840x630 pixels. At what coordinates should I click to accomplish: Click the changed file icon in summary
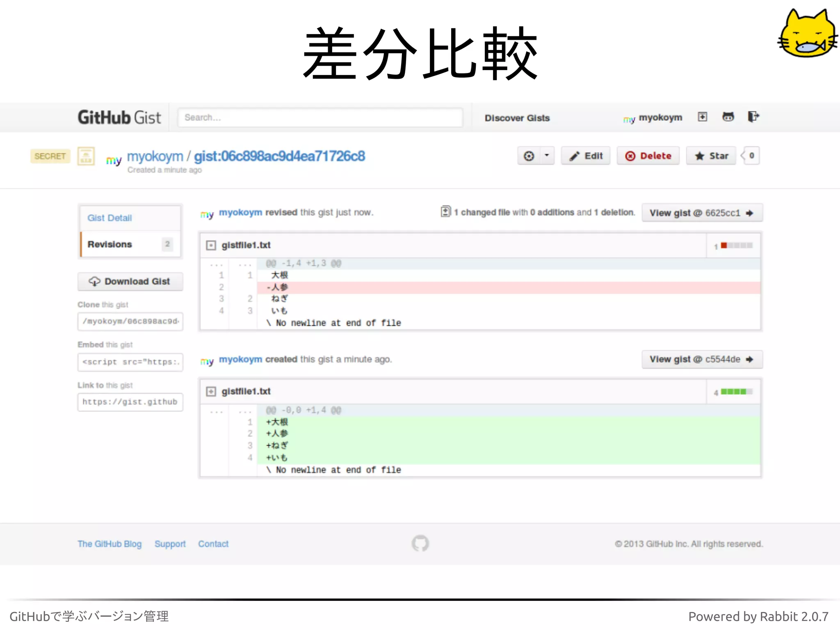point(445,212)
